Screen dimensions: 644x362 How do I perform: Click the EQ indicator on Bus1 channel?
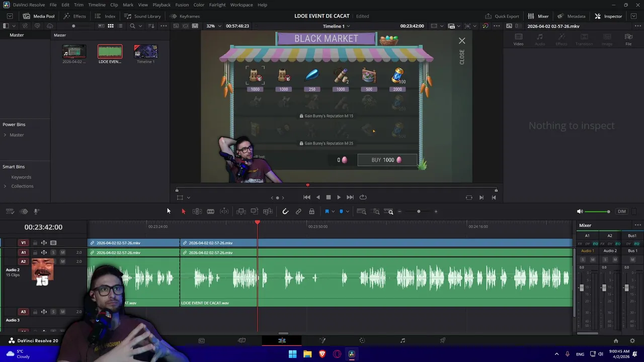coord(636,244)
